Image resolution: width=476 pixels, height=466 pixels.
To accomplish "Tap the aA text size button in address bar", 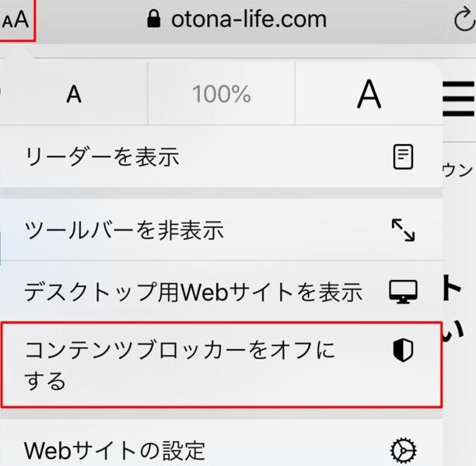I will pyautogui.click(x=16, y=20).
